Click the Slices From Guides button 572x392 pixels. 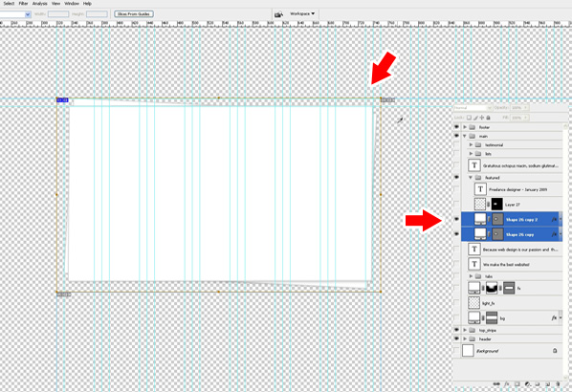click(134, 13)
